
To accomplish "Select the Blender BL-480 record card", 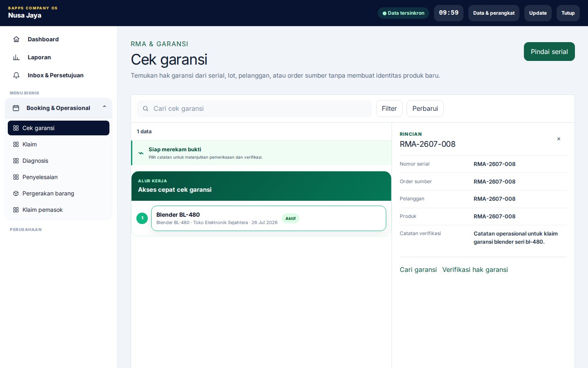I will coord(268,218).
